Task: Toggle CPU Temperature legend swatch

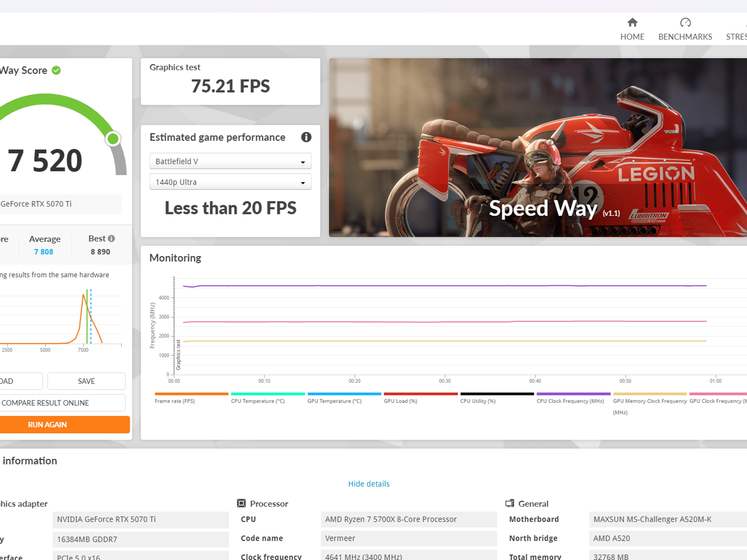Action: click(x=268, y=394)
